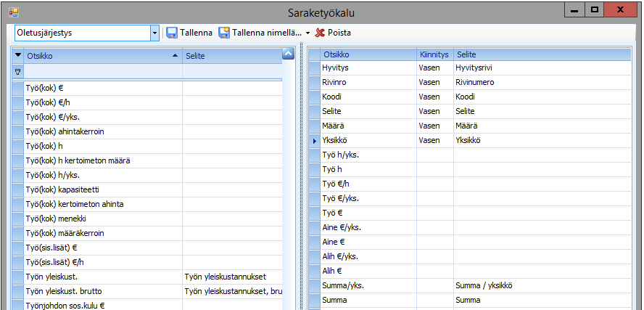
Task: Open the Oletusjärjestys combo box dropdown
Action: coord(154,33)
